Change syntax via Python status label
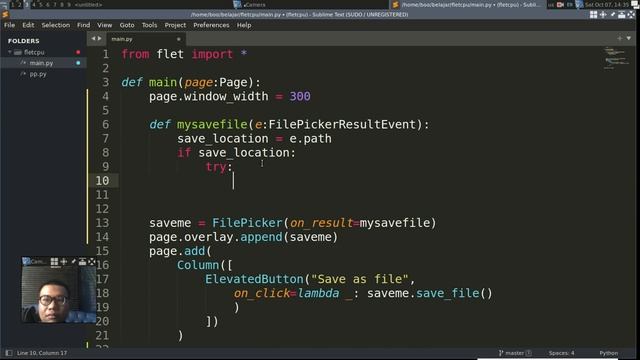Image resolution: width=640 pixels, height=360 pixels. pos(609,353)
